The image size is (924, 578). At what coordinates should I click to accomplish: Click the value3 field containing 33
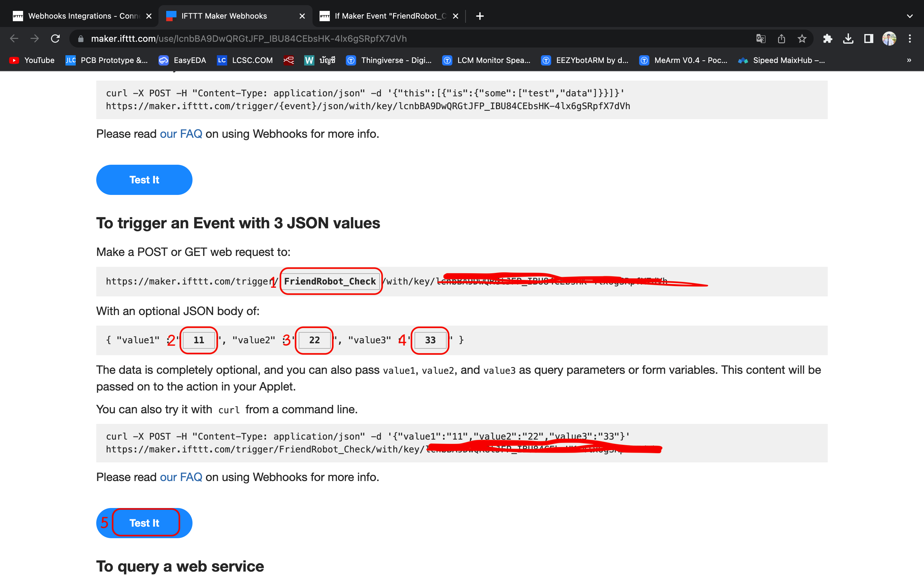pos(430,340)
